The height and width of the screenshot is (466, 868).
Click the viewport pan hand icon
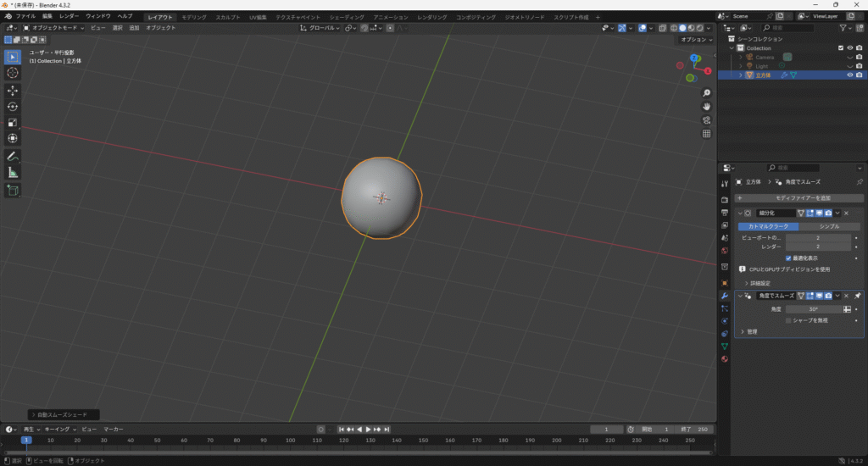pos(706,106)
